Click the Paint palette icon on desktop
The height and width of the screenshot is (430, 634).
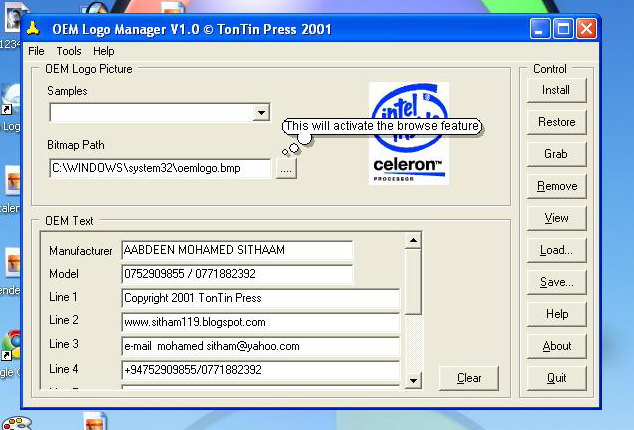tap(16, 424)
